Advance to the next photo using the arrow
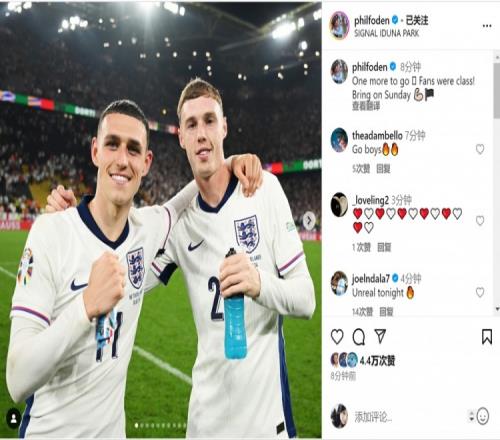 (x=309, y=220)
